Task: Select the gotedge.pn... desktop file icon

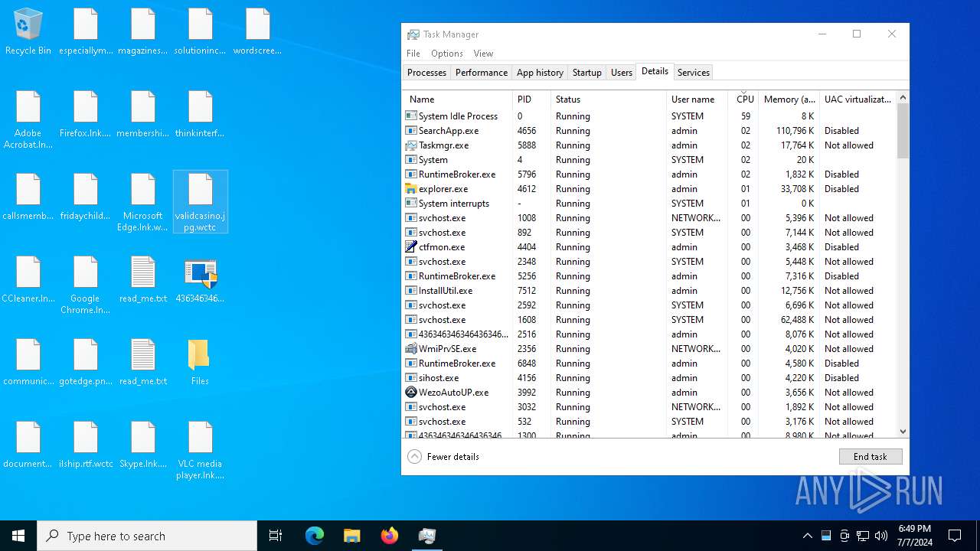Action: pos(85,362)
